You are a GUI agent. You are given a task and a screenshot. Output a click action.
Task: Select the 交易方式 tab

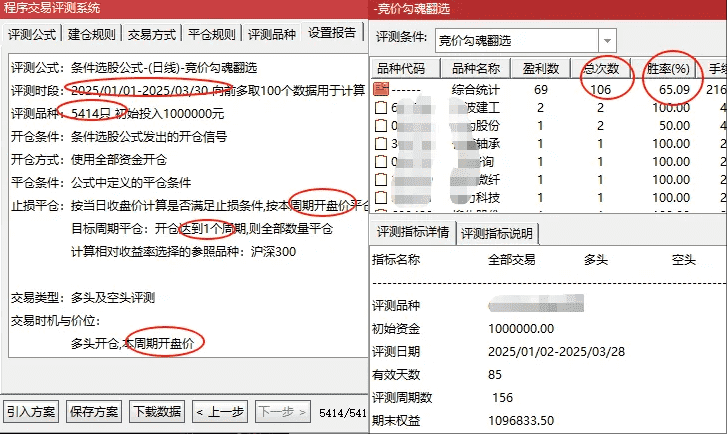tap(152, 34)
